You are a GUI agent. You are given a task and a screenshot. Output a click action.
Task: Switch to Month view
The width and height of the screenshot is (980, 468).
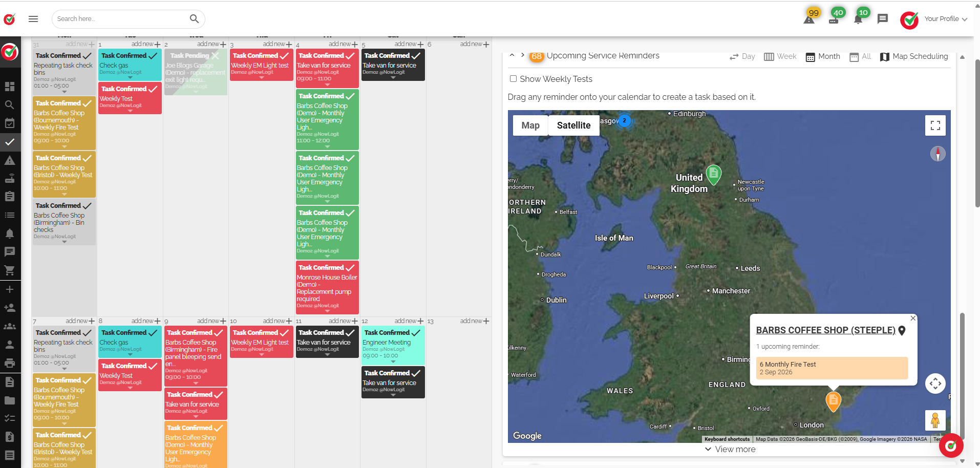[823, 56]
